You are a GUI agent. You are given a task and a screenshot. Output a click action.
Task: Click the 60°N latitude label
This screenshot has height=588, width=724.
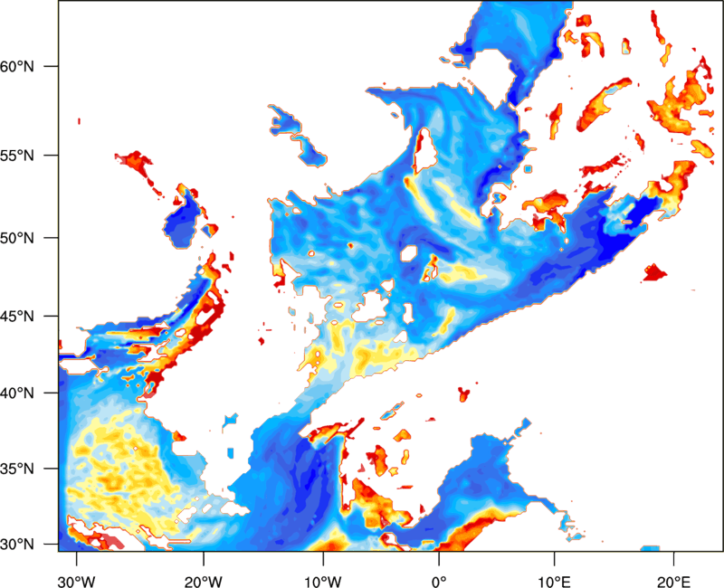17,66
